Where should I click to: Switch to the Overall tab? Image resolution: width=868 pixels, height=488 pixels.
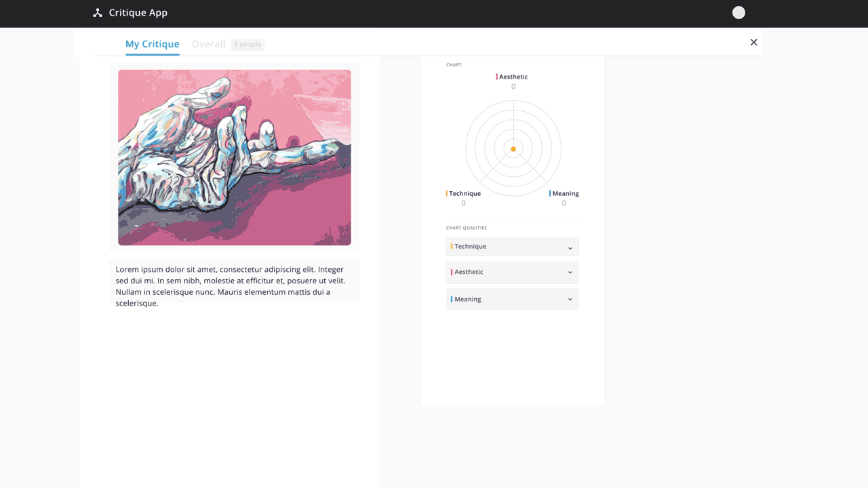[208, 44]
